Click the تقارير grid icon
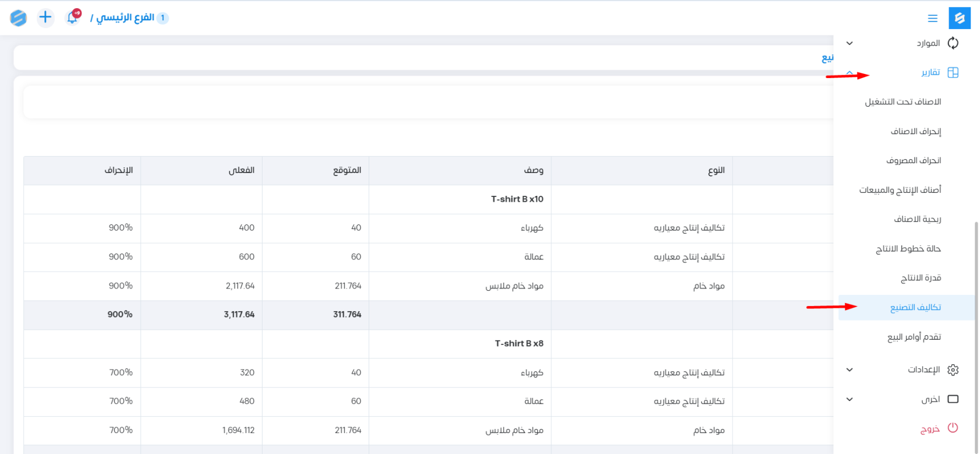 [953, 73]
